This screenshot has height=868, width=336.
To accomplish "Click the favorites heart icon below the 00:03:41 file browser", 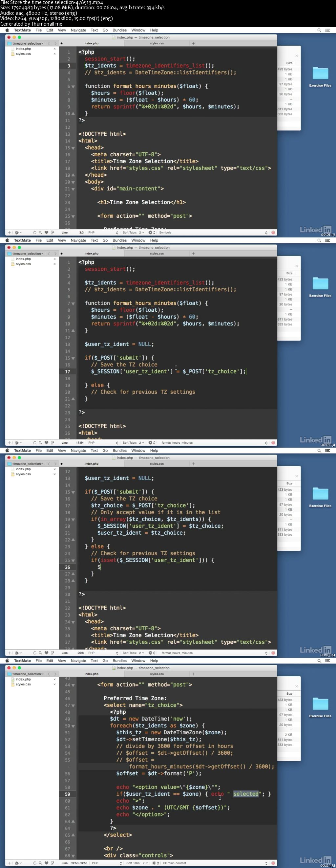I will [47, 653].
